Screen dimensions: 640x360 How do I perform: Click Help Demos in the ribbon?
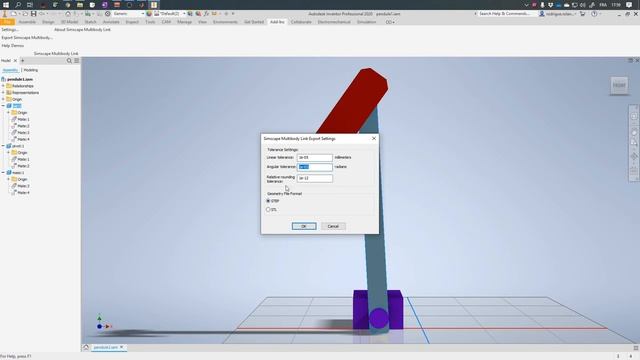[13, 46]
